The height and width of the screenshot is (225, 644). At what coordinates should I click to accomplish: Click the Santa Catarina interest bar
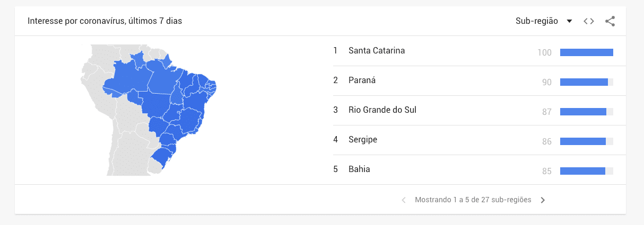(x=586, y=52)
